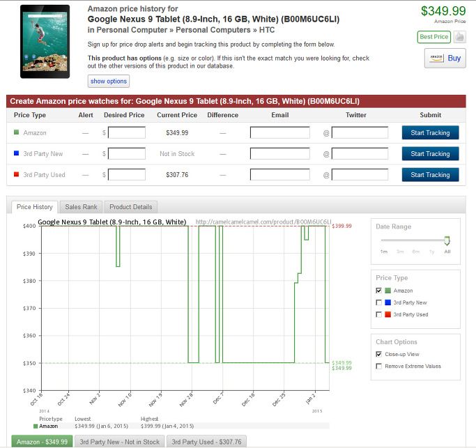Viewport: 476px width, 448px height.
Task: Click the product title heading
Action: coord(213,19)
